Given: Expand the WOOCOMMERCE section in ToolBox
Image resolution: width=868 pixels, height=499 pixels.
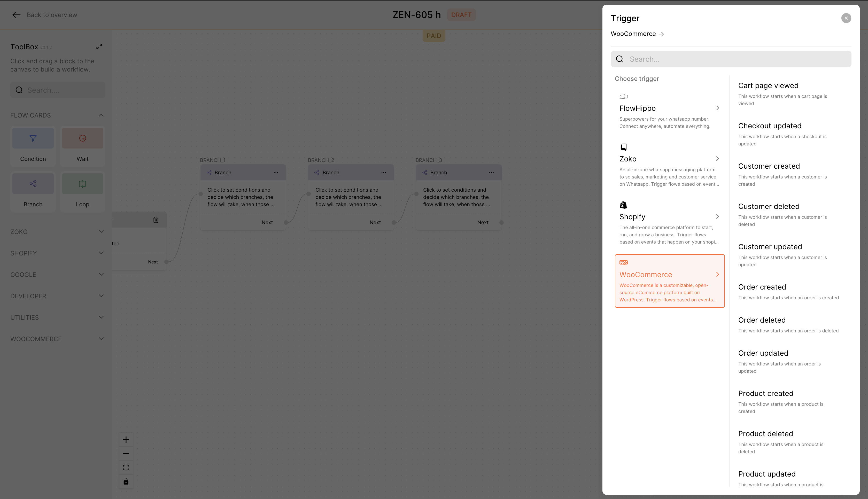Looking at the screenshot, I should (x=101, y=339).
